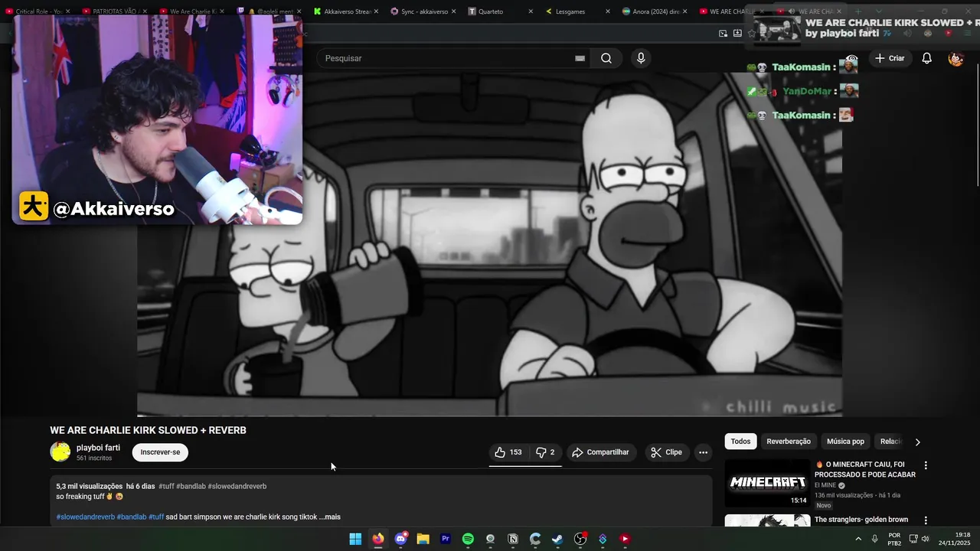Open volume control in system tray
The height and width of the screenshot is (551, 980).
coord(925,539)
